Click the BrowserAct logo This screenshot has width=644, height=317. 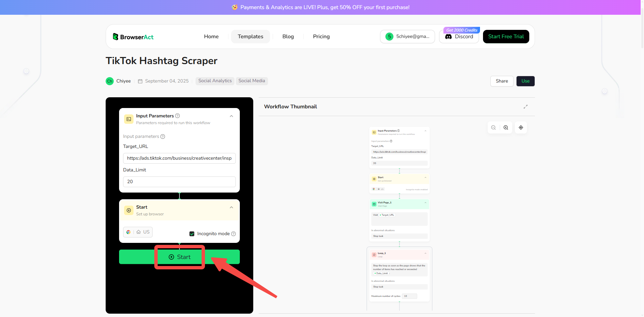[133, 37]
